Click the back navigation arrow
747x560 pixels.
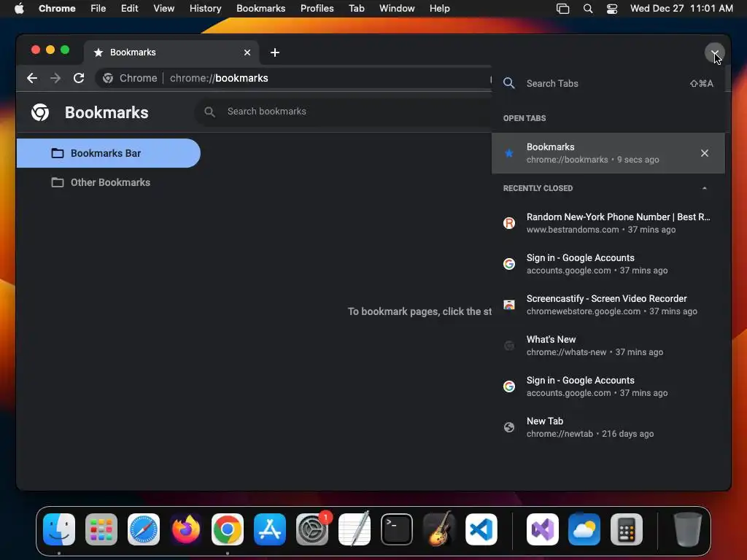[x=32, y=78]
